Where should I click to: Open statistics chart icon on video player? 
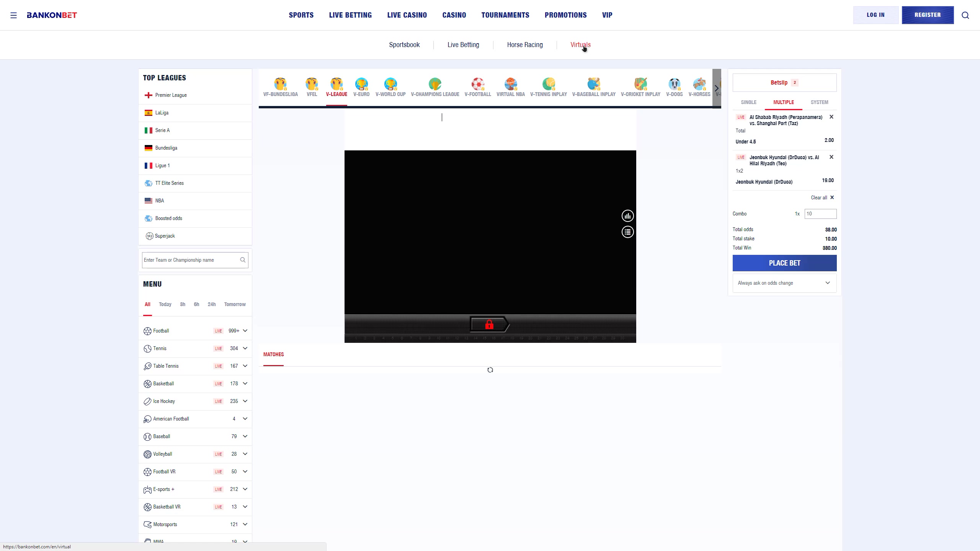coord(627,216)
